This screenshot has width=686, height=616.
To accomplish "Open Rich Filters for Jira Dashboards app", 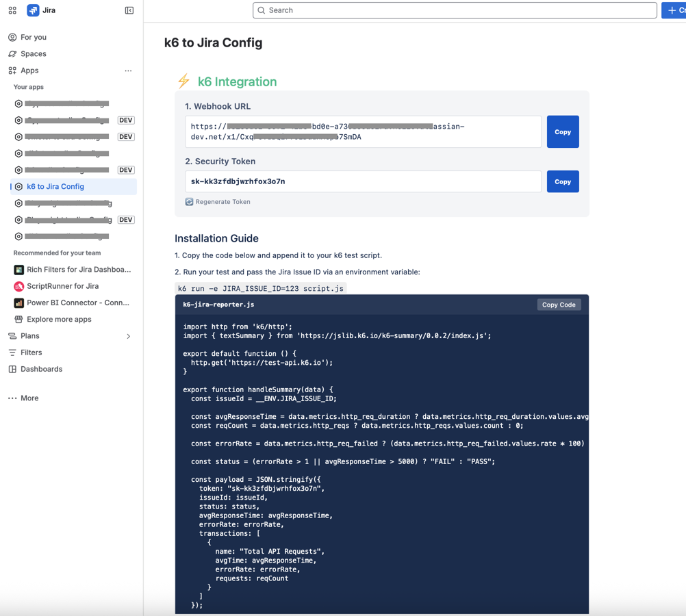I will coord(78,270).
